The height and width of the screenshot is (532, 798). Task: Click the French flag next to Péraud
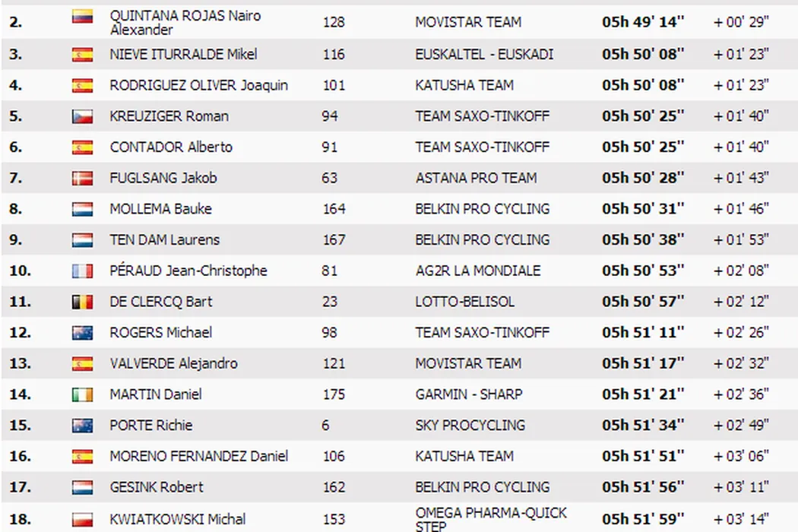coord(82,271)
